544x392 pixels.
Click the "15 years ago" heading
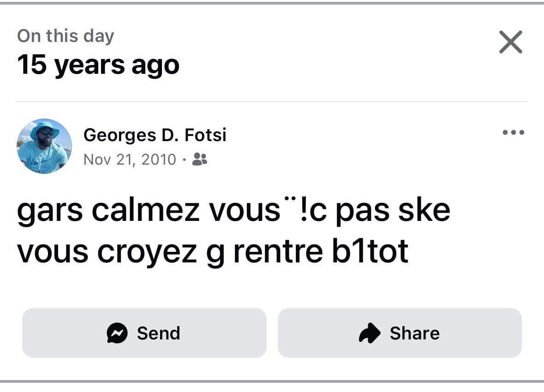[98, 65]
